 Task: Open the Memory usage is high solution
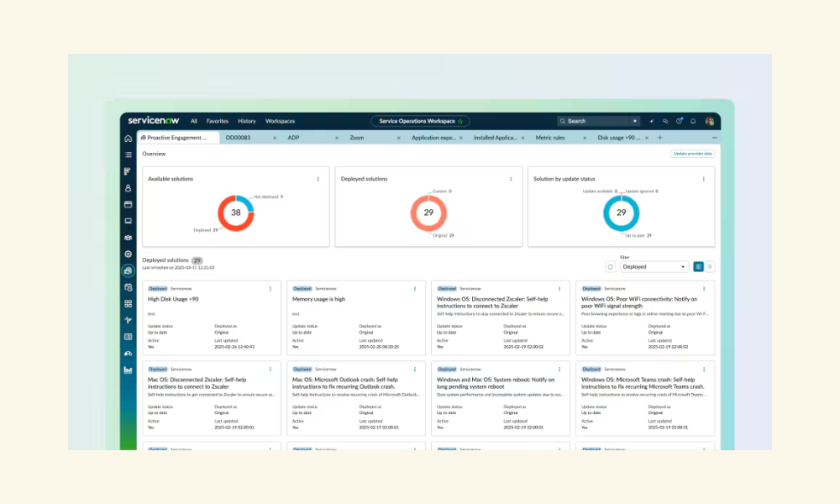click(x=318, y=299)
